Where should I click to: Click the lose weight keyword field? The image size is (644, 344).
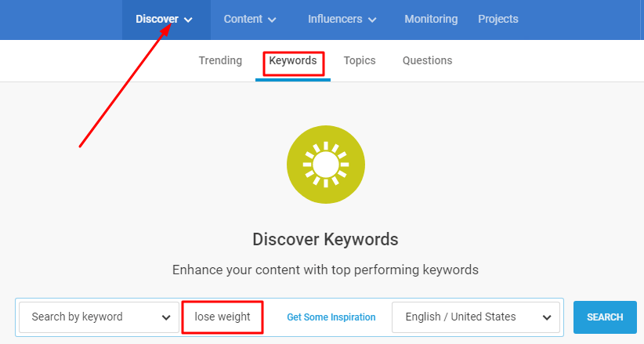(x=223, y=317)
